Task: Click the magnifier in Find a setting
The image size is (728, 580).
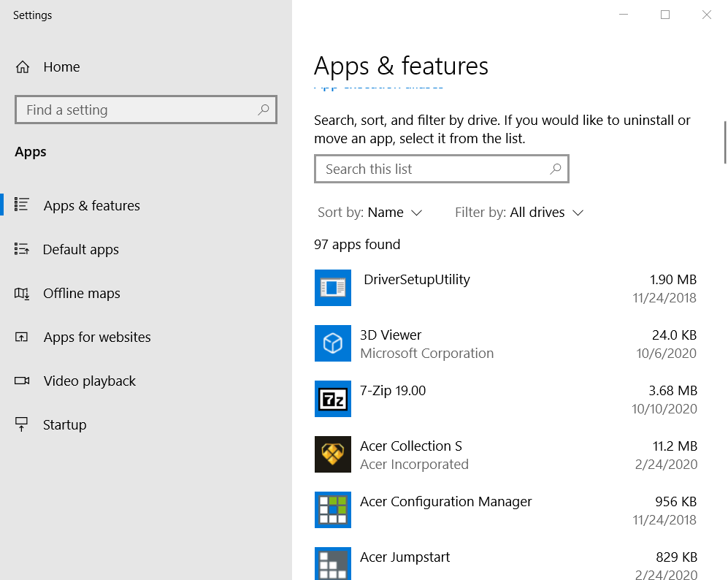Action: pos(264,110)
